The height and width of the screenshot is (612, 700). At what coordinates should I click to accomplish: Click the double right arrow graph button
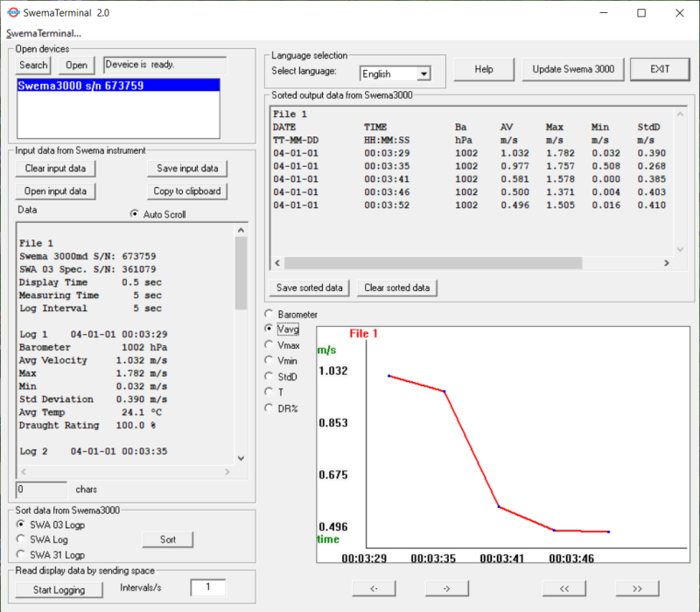tap(637, 588)
